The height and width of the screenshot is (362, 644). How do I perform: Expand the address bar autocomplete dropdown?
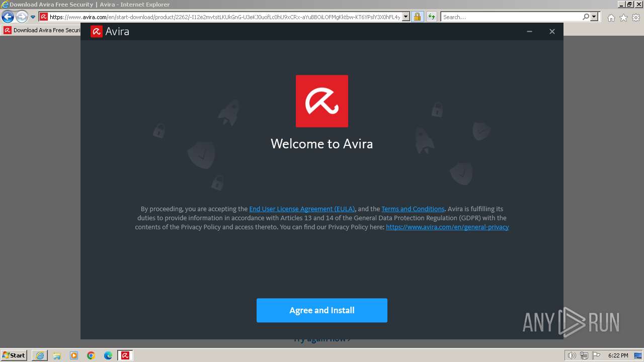[x=406, y=17]
